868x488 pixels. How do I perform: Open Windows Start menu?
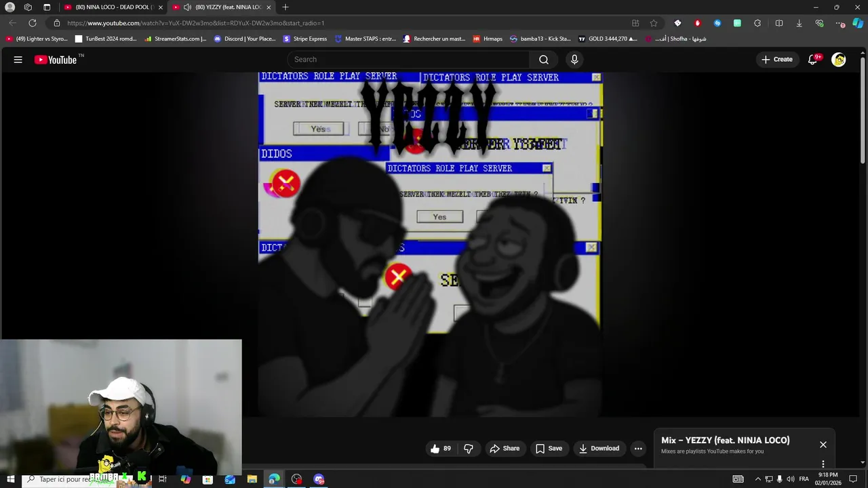[x=10, y=479]
